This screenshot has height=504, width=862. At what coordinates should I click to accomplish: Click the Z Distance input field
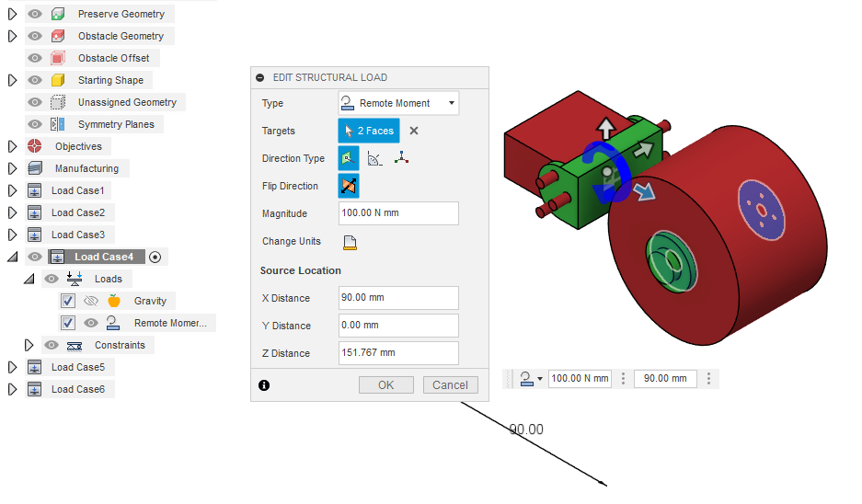pos(398,353)
